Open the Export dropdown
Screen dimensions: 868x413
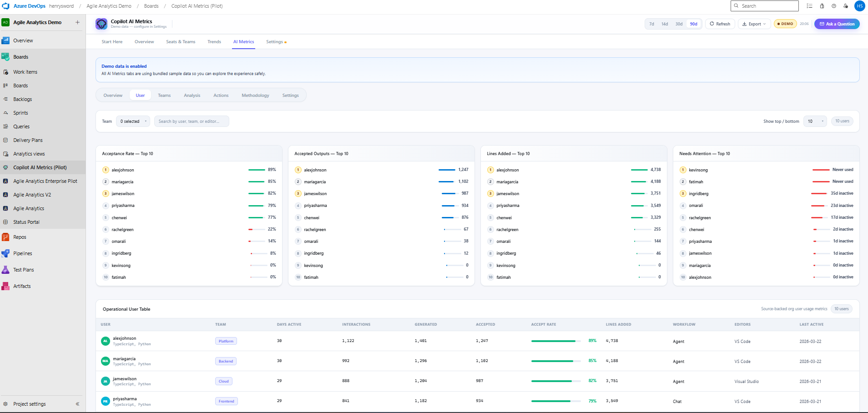pyautogui.click(x=753, y=24)
